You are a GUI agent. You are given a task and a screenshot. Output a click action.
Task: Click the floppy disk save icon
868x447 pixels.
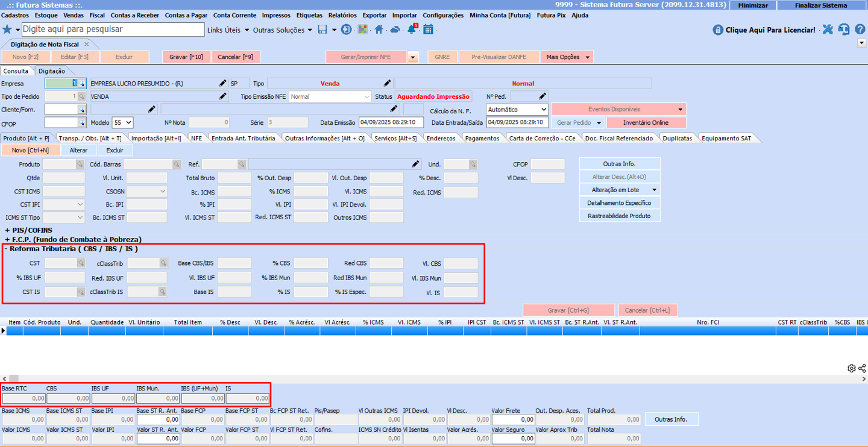coord(322,30)
